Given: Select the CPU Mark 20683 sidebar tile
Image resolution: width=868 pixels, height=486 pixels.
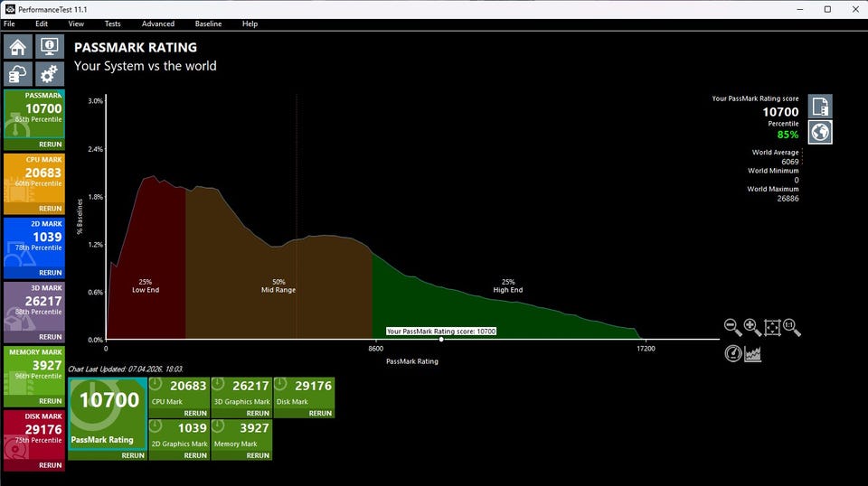Looking at the screenshot, I should [x=34, y=178].
